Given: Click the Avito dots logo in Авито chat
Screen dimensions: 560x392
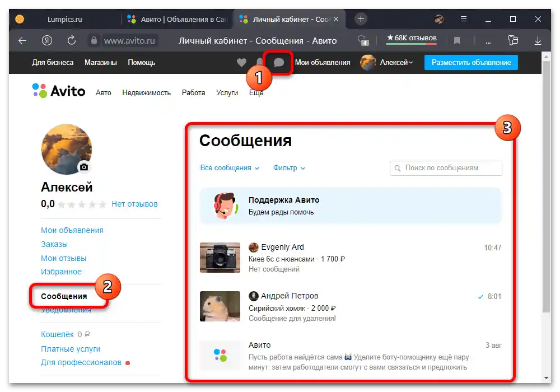Looking at the screenshot, I should click(220, 355).
